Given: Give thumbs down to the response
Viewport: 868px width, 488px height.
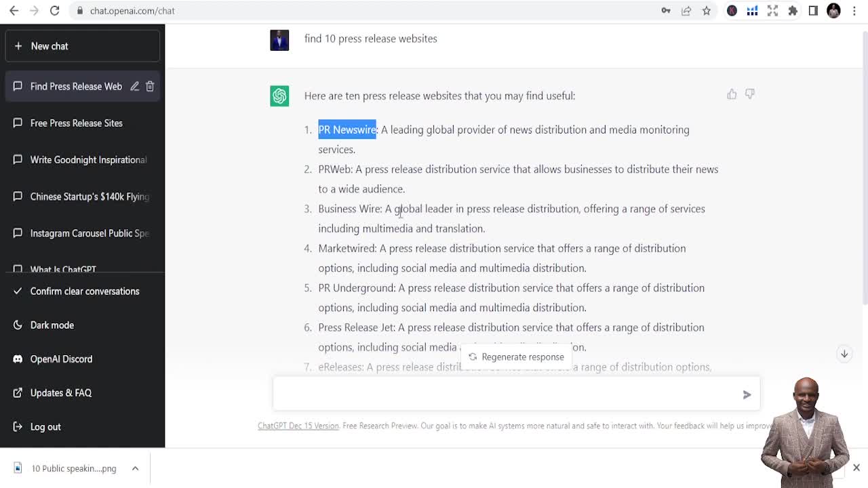Looking at the screenshot, I should 749,94.
